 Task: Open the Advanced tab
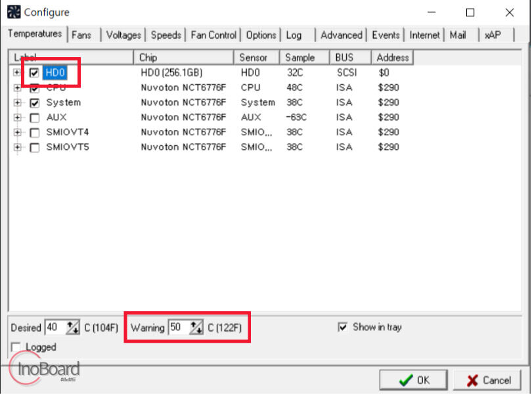pos(342,35)
